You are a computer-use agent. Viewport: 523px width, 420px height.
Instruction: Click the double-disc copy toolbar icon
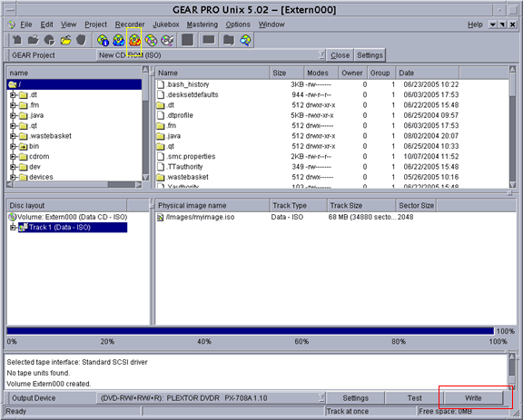click(151, 40)
